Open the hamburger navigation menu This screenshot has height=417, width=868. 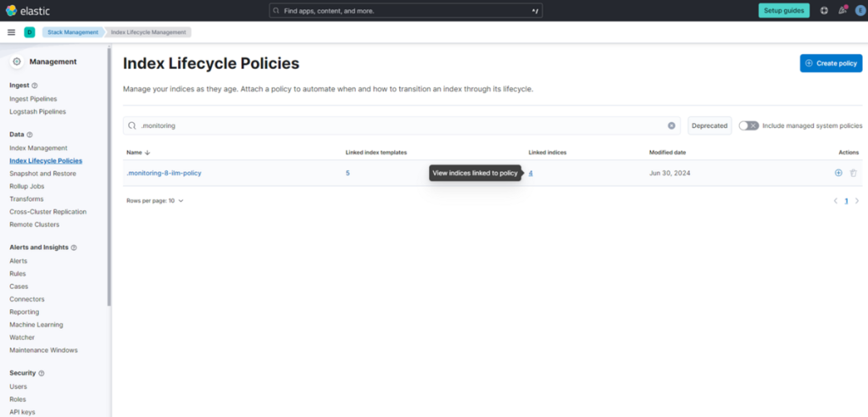click(x=11, y=32)
